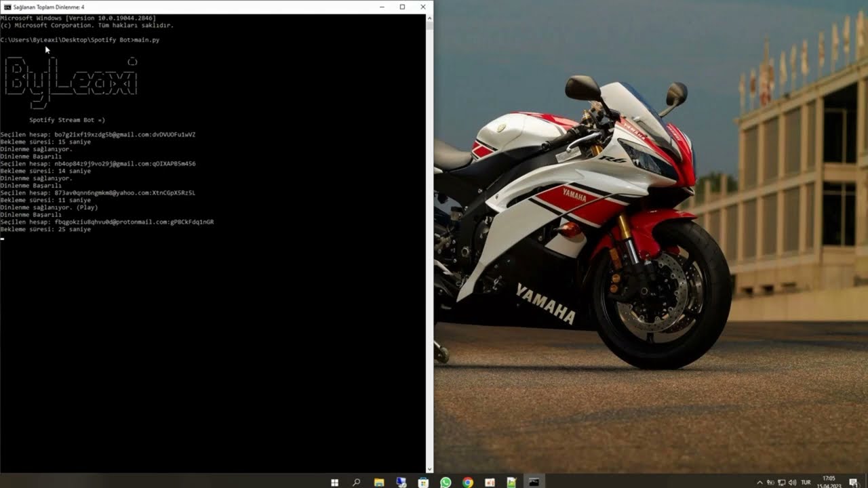Open WhatsApp from the taskbar

(446, 483)
